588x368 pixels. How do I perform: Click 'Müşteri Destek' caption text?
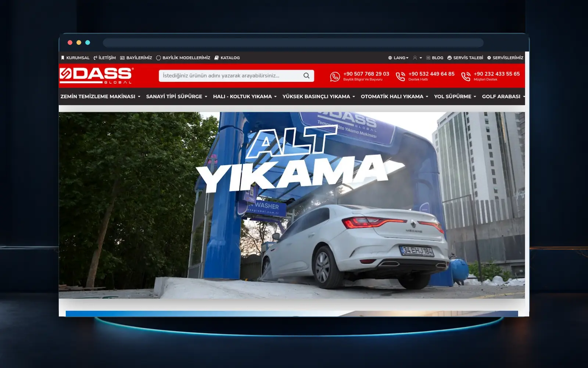(485, 79)
